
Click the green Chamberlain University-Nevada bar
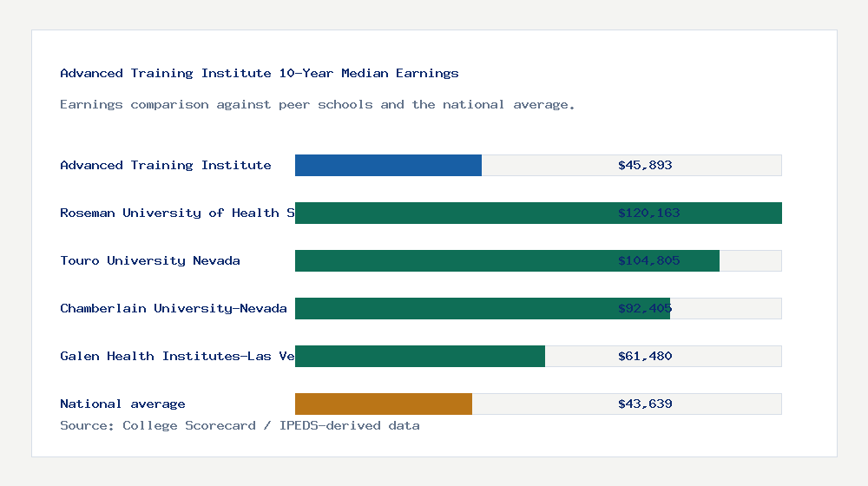(x=482, y=308)
